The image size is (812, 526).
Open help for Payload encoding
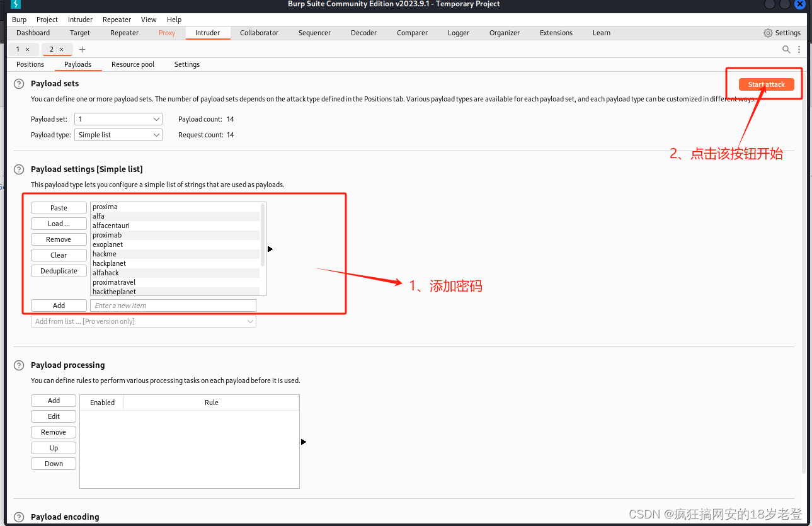tap(19, 517)
